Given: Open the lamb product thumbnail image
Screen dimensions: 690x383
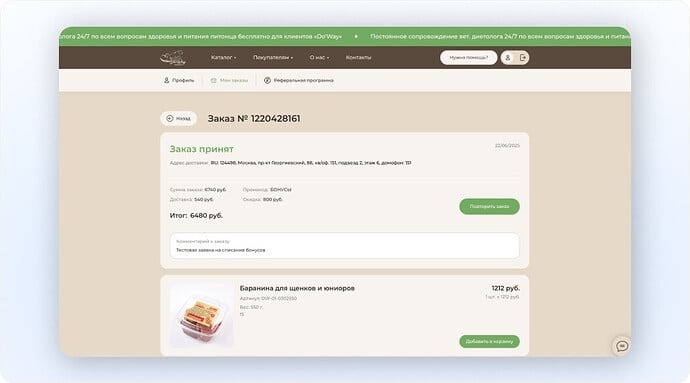Looking at the screenshot, I should [x=202, y=316].
